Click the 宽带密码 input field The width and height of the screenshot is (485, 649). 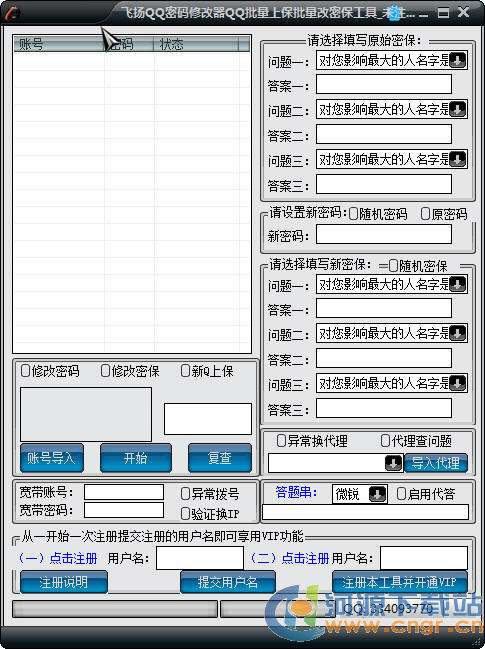click(x=124, y=510)
